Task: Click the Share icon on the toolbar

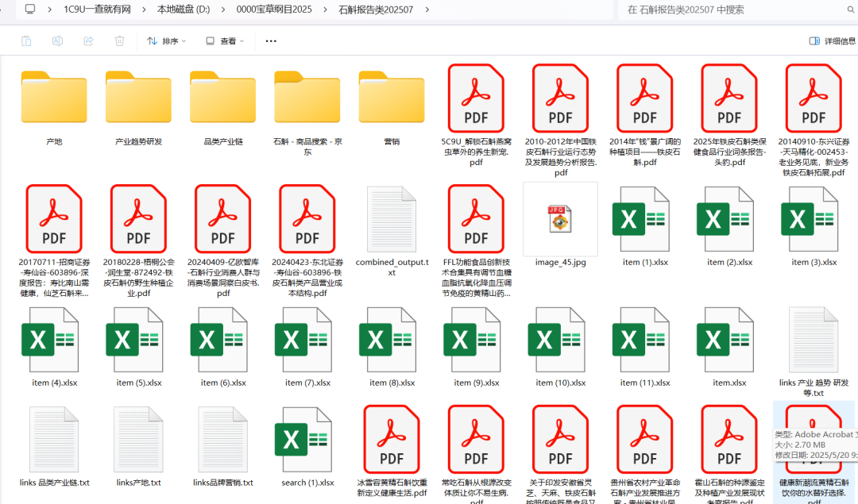Action: pos(87,40)
